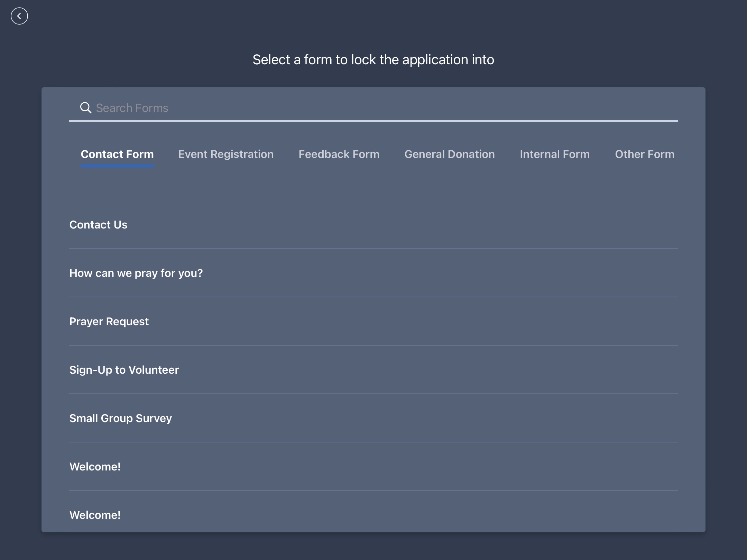Choose the Small Group Survey form
Viewport: 747px width, 560px height.
click(121, 418)
